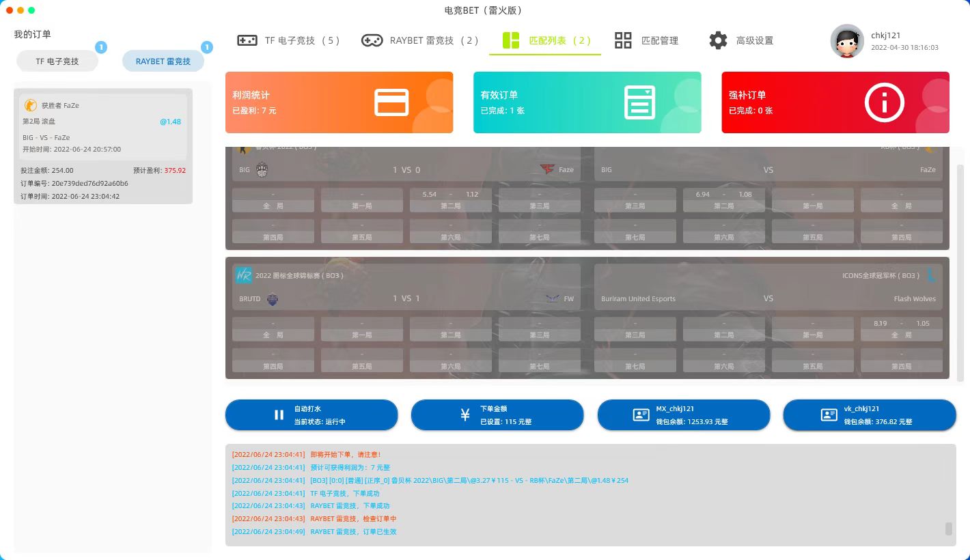Viewport: 970px width, 560px height.
Task: Click the Buriram United Esports team name
Action: pyautogui.click(x=638, y=299)
